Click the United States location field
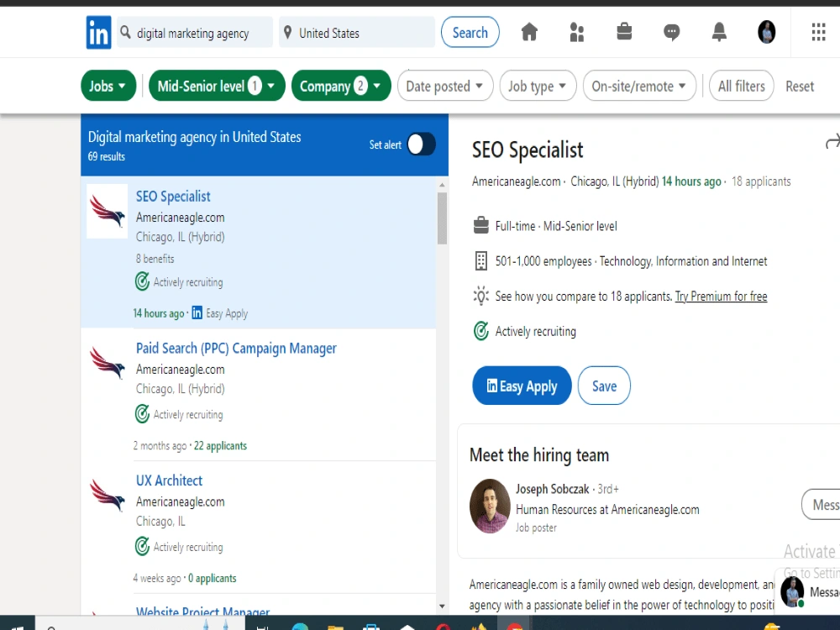 coord(357,32)
